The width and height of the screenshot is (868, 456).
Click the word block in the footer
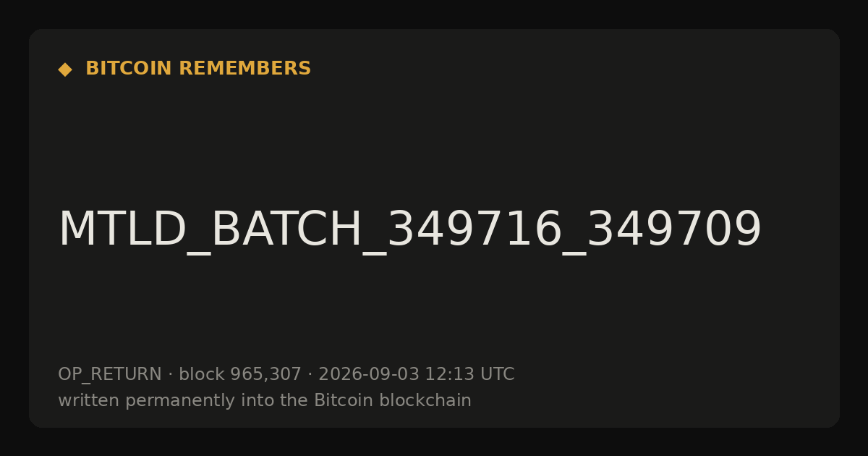[x=202, y=375]
